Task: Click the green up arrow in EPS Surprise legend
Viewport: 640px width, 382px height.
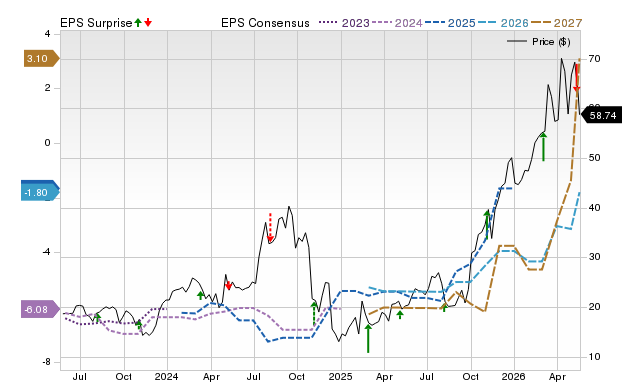Action: click(x=138, y=22)
